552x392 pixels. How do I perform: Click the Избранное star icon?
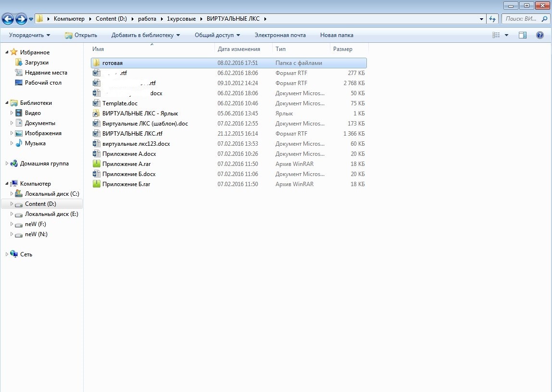(14, 52)
